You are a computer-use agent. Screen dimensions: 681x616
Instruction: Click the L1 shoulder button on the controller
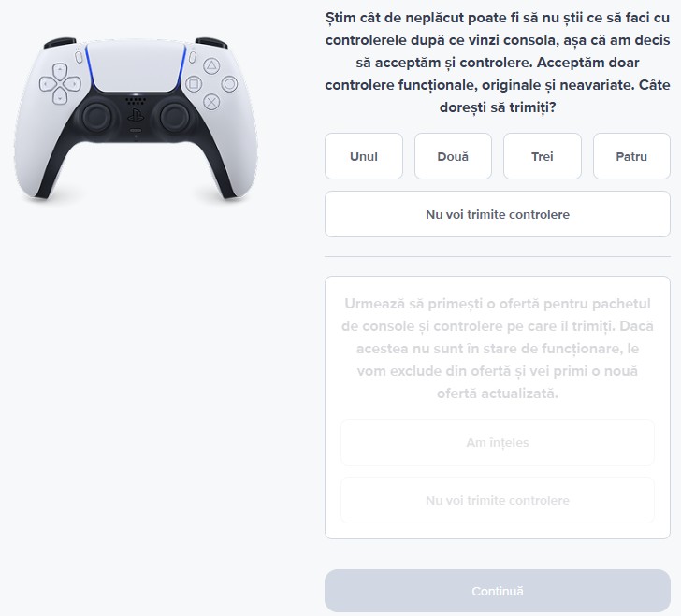(x=60, y=43)
